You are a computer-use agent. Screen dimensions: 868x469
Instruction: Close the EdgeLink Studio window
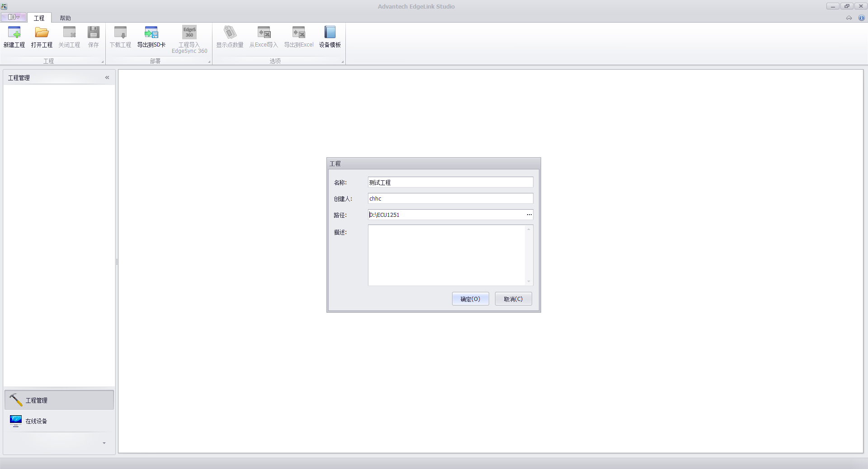click(x=861, y=6)
